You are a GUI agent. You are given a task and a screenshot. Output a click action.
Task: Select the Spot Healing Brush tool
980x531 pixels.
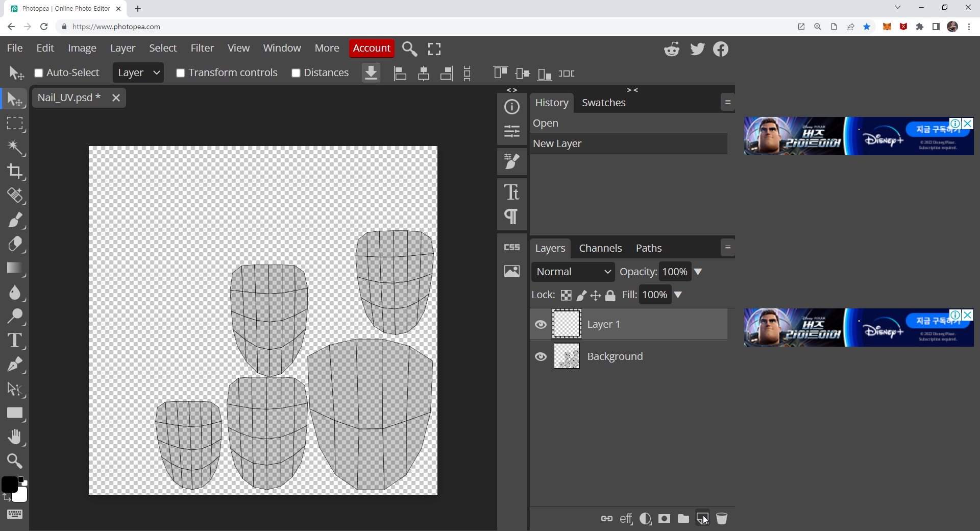[15, 196]
